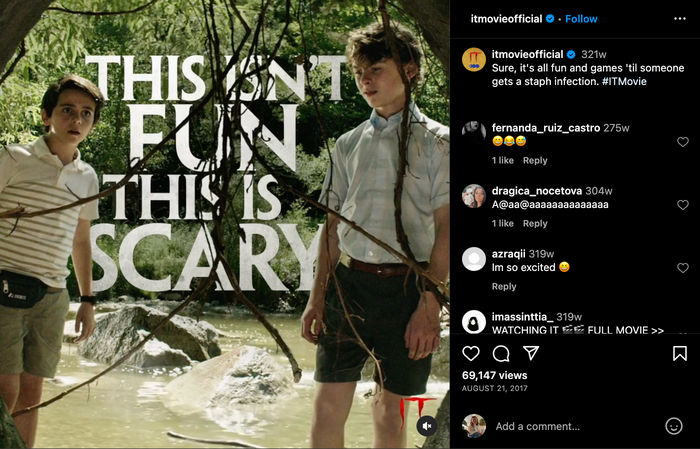Like dragica_nocetova's comment
The width and height of the screenshot is (700, 449).
(683, 205)
